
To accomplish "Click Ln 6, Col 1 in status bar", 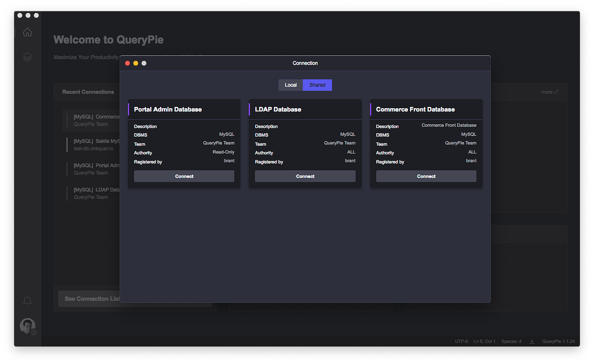I will point(485,341).
